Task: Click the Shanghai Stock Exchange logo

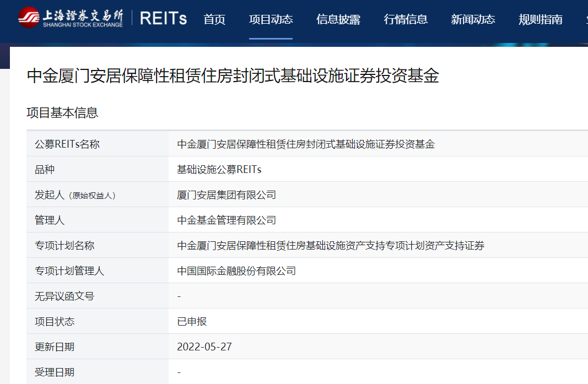Action: 70,18
